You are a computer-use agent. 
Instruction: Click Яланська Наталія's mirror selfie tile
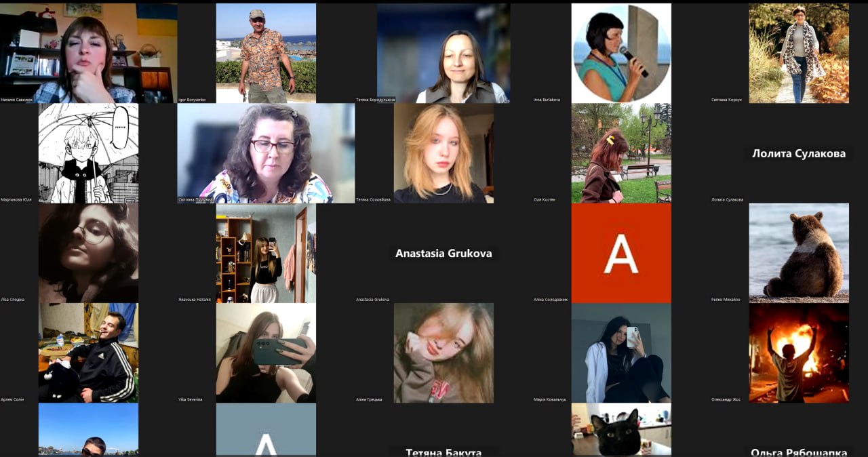point(266,253)
